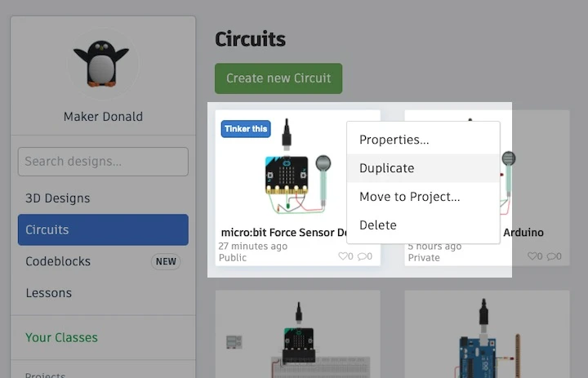Open the Codeblocks section
Screen dimensions: 588x378
[58, 261]
